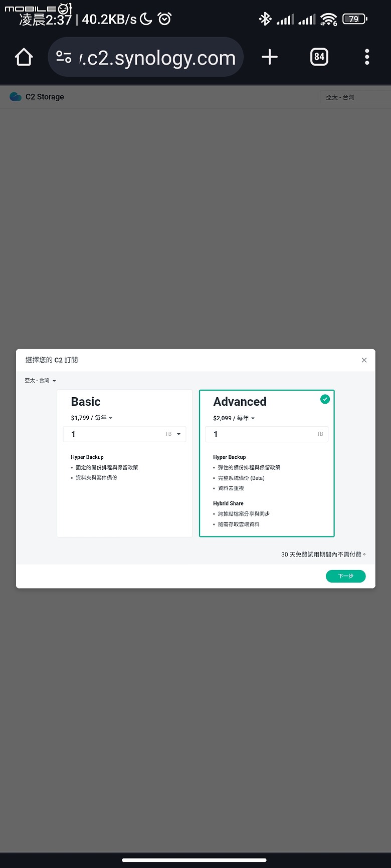
Task: Select the Basic plan card
Action: (x=124, y=463)
